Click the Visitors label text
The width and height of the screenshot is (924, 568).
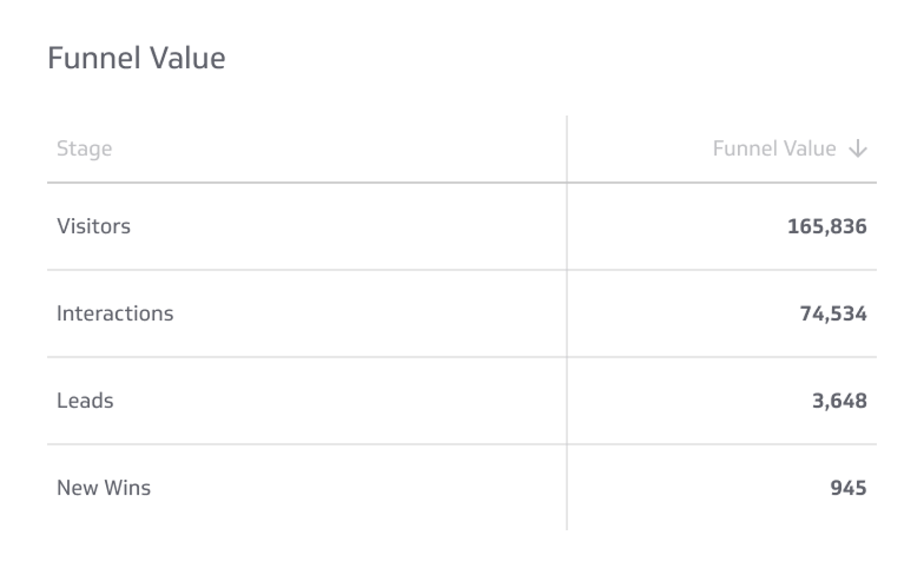pos(94,226)
